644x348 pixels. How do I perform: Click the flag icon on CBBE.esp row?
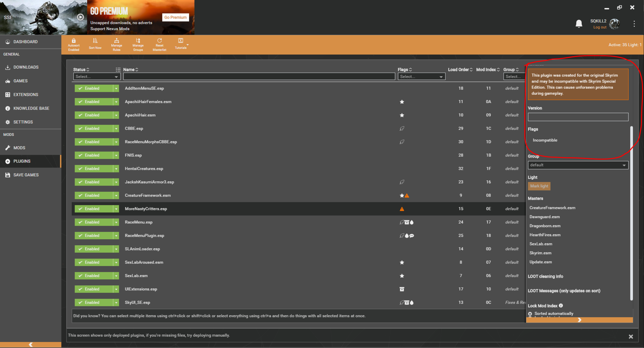click(402, 129)
